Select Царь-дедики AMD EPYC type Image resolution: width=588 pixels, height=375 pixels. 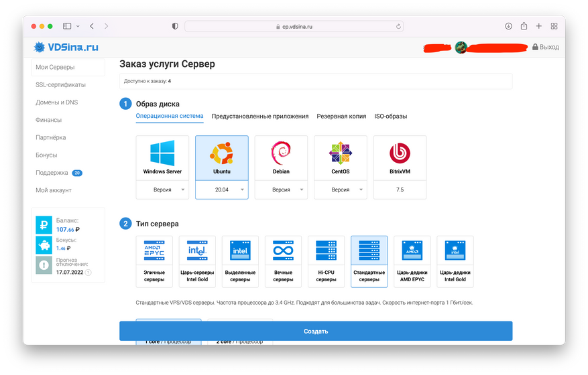pos(412,261)
